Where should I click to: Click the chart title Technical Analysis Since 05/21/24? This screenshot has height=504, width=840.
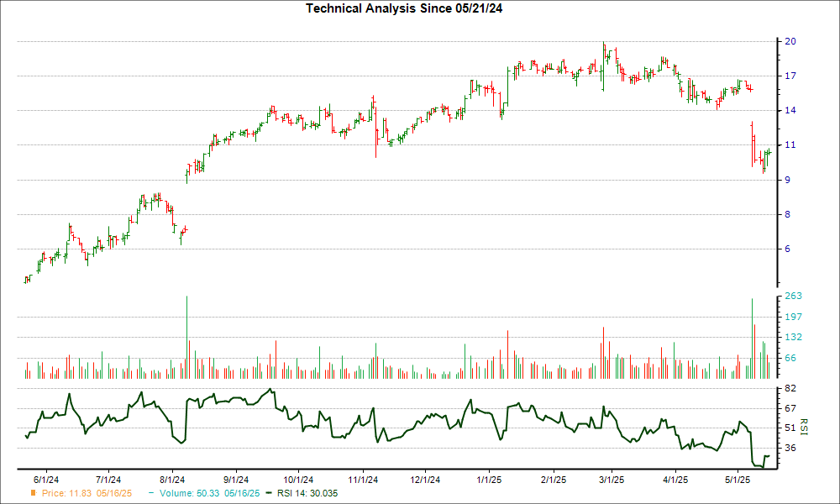[x=404, y=8]
